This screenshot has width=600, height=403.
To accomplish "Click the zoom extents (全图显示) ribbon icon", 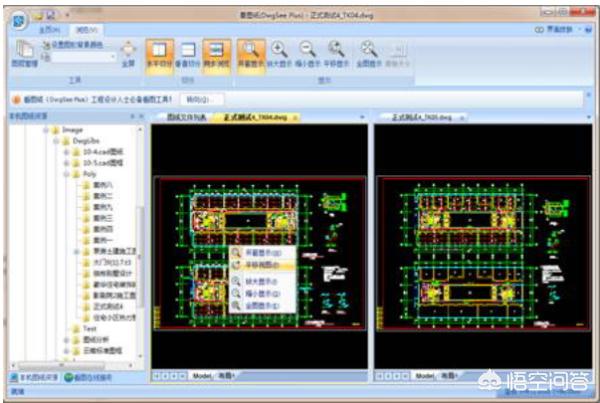I will click(369, 54).
